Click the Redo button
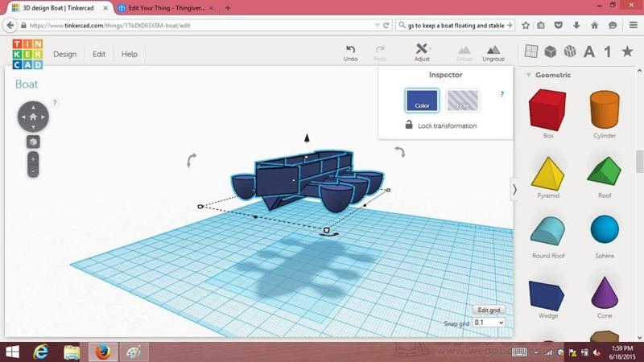 (380, 53)
